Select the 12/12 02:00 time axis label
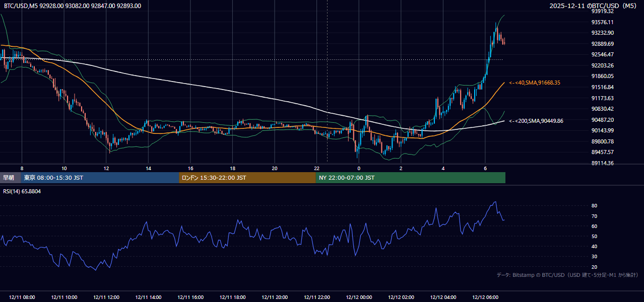 tap(401, 297)
